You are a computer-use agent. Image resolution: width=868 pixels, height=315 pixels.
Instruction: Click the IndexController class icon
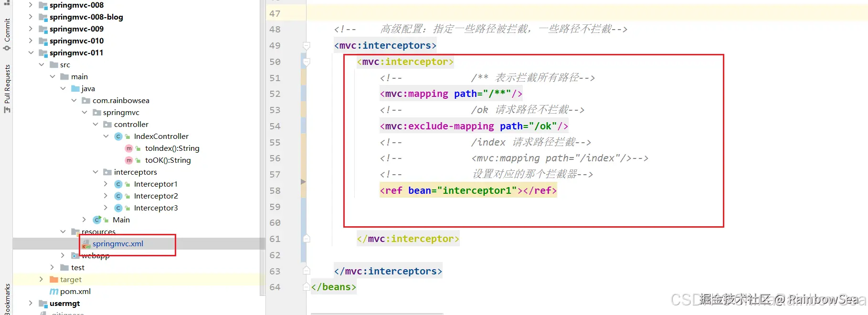[x=118, y=136]
